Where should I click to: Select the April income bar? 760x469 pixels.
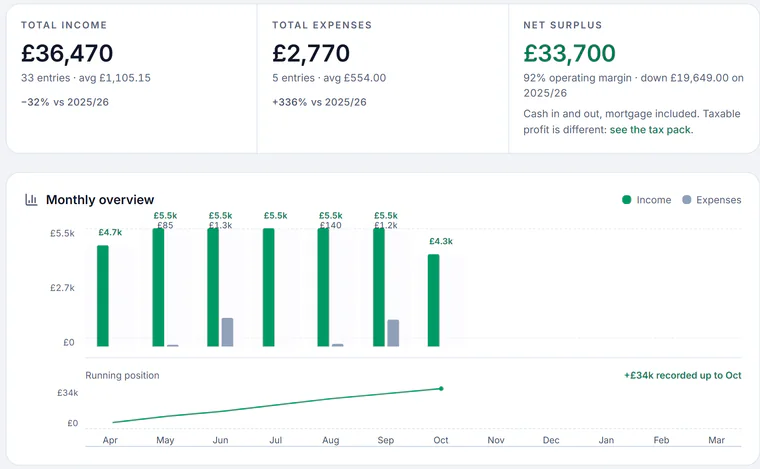tap(103, 296)
